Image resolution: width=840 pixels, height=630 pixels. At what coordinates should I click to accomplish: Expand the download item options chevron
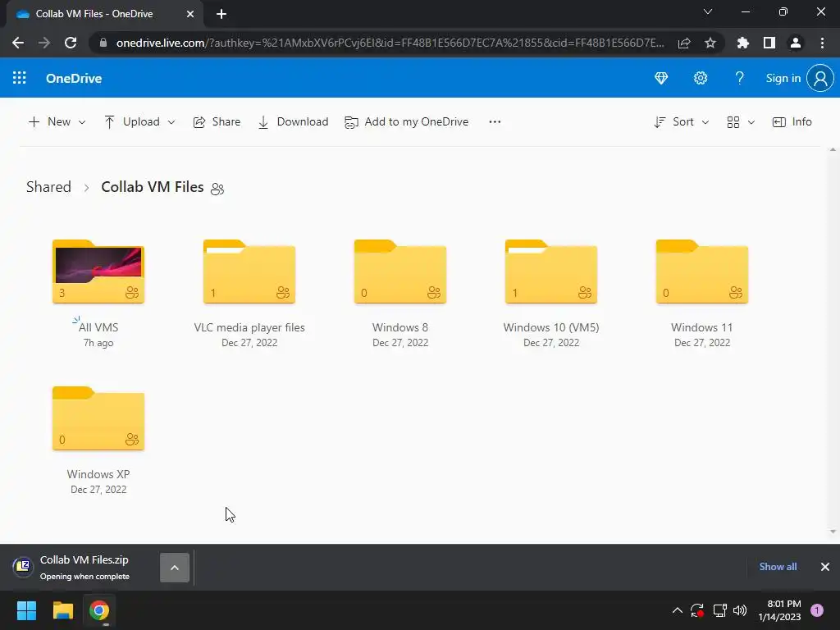[175, 568]
